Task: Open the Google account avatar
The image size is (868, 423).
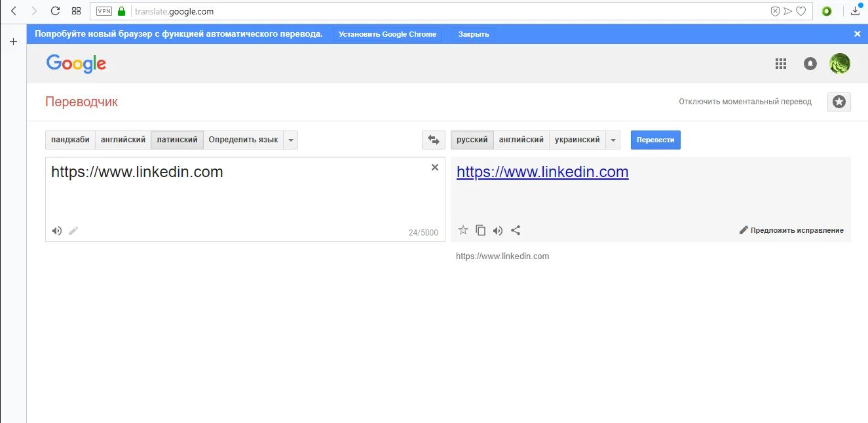Action: click(840, 64)
